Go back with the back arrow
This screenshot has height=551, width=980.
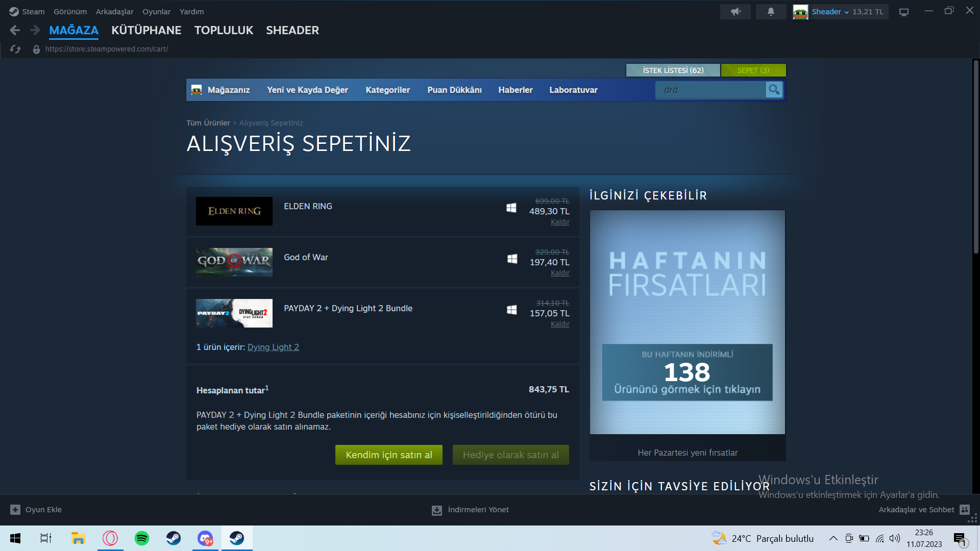click(15, 31)
